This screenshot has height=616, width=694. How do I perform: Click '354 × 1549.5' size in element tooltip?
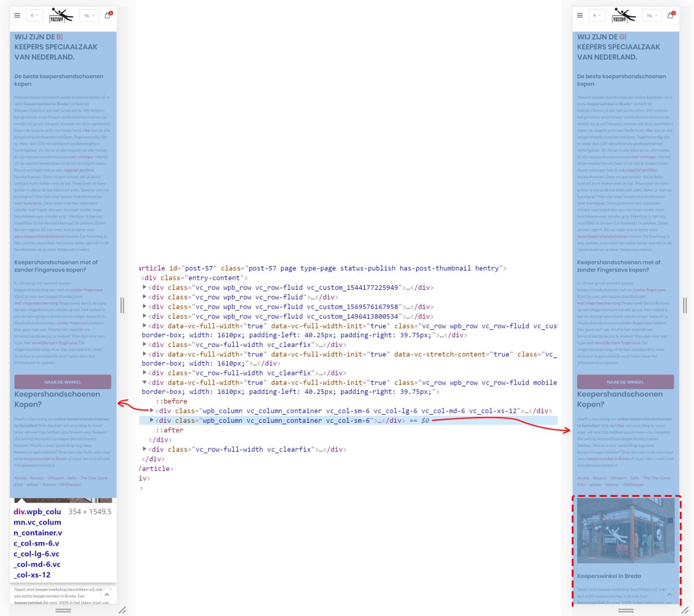[x=90, y=512]
